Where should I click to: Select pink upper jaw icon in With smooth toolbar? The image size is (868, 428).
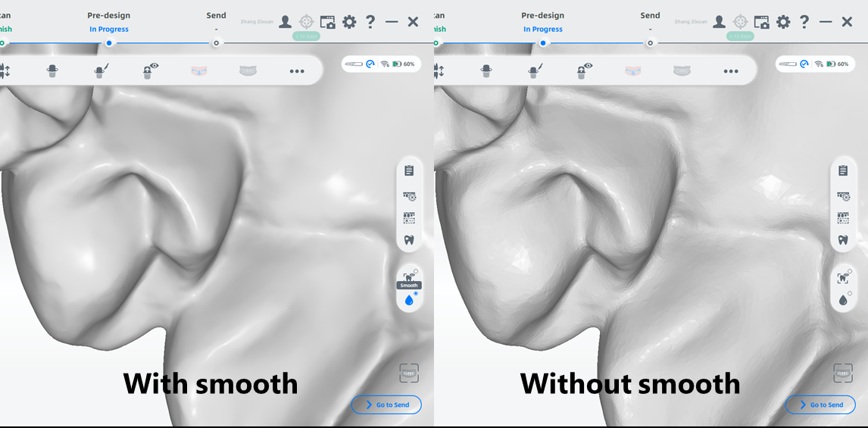(x=199, y=71)
